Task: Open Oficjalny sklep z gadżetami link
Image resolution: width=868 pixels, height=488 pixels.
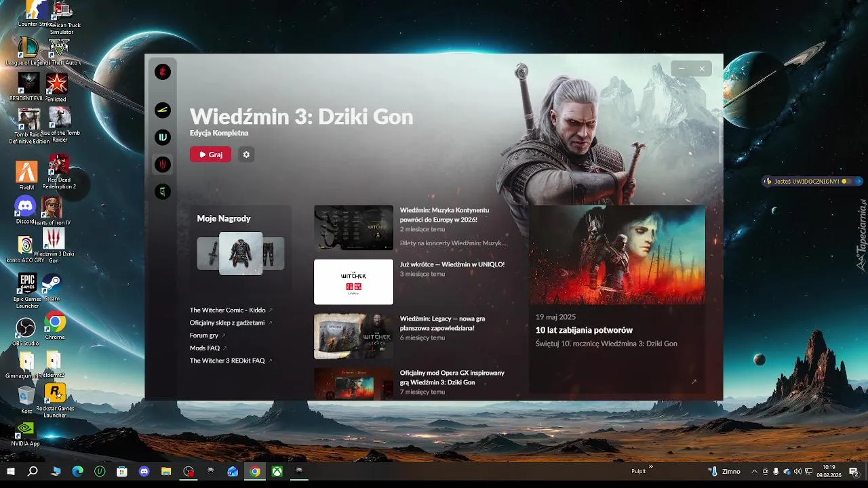Action: click(231, 323)
